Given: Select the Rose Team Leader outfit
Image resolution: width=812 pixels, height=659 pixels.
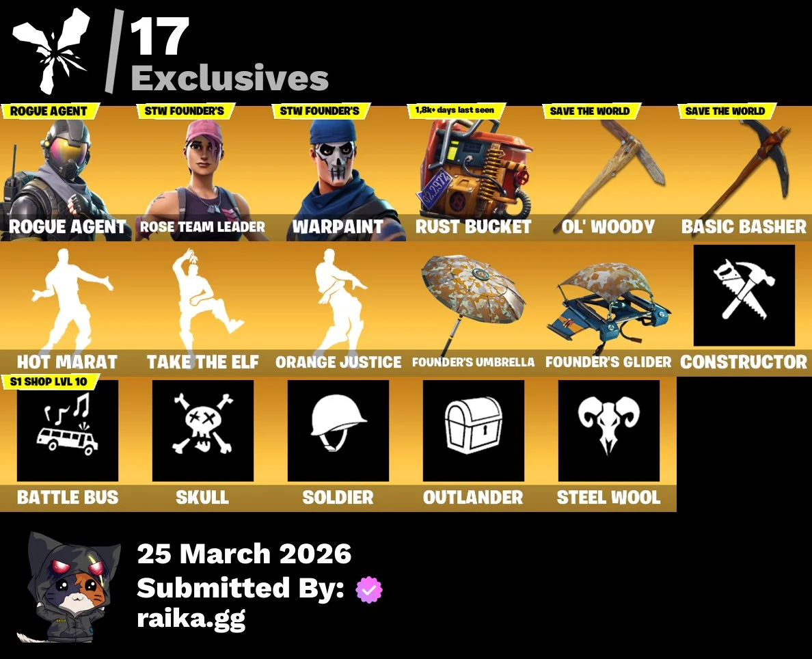Looking at the screenshot, I should [x=203, y=174].
